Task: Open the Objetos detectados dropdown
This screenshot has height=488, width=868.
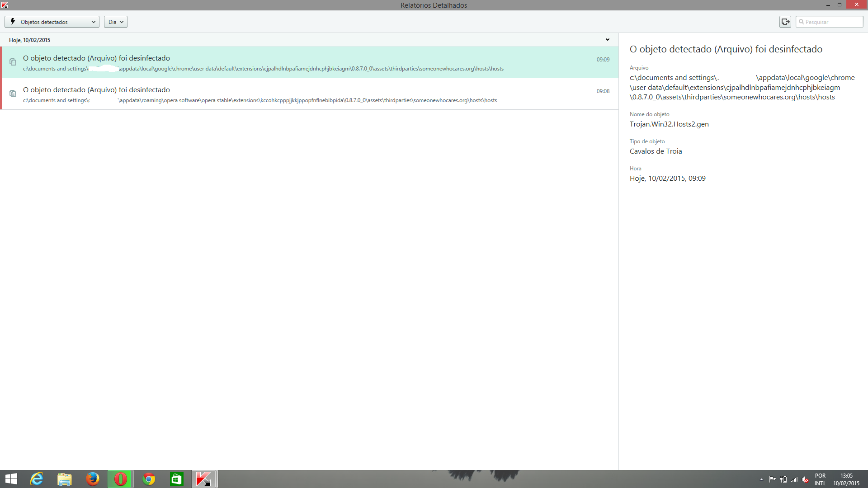Action: pyautogui.click(x=52, y=22)
